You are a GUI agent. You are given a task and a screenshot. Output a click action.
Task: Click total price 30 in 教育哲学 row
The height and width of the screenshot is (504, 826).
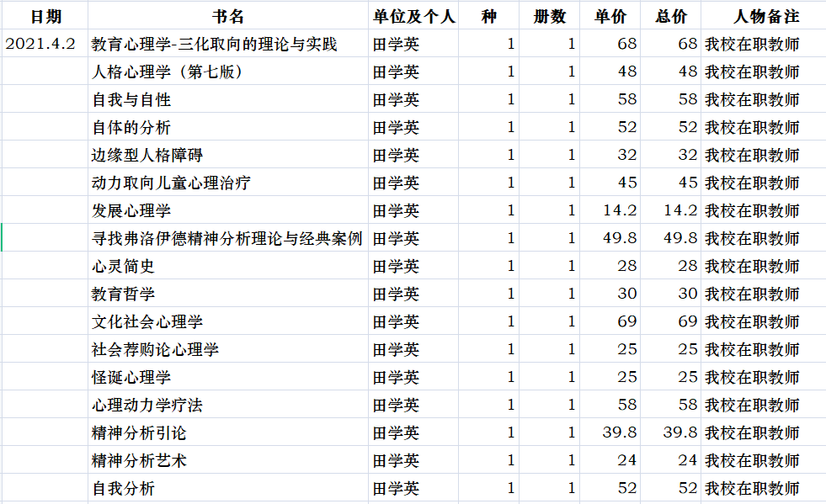click(x=670, y=294)
